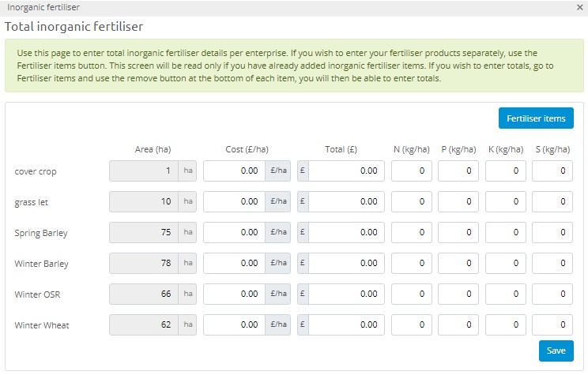Enter Spring Barley N (kg/ha) value
Image resolution: width=588 pixels, height=375 pixels.
click(411, 232)
